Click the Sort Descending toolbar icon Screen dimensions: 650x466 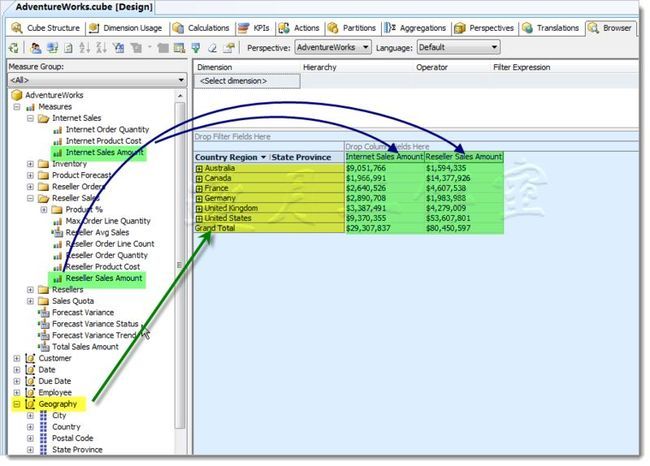(101, 48)
